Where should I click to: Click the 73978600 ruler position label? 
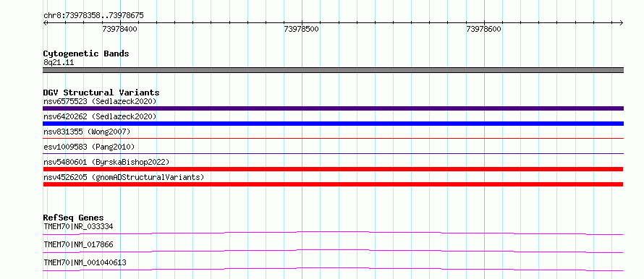pyautogui.click(x=484, y=30)
